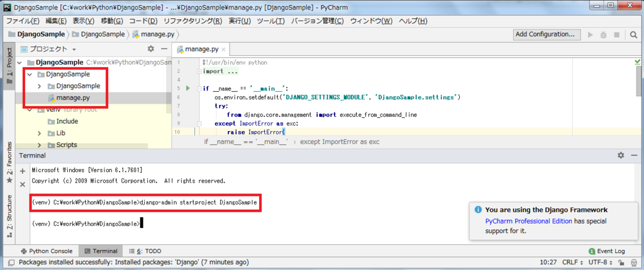Collapse the bold DjangoSample root node in the tree
Screen dimensions: 644x270
click(x=19, y=62)
